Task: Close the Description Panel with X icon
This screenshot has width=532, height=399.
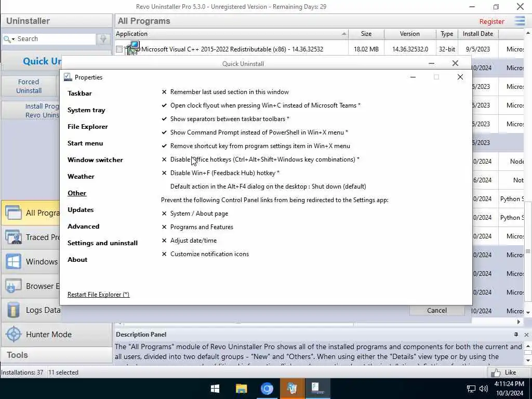Action: 526,335
